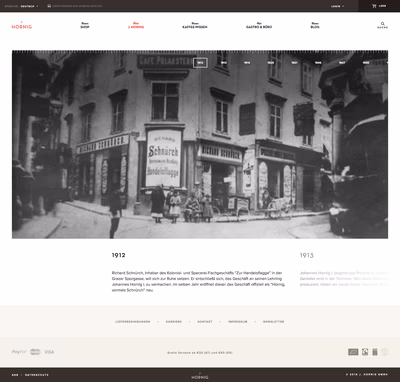
Task: Click the Mastercard payment logo
Action: point(35,352)
